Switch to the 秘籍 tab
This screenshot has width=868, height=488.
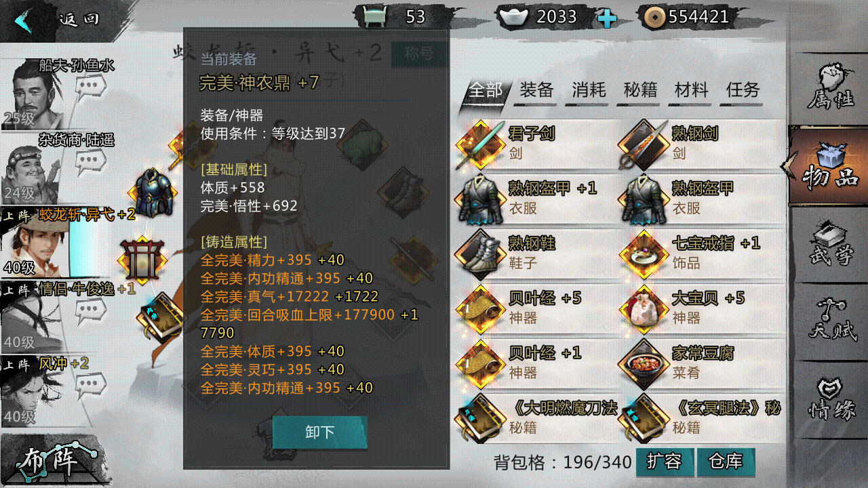[639, 90]
